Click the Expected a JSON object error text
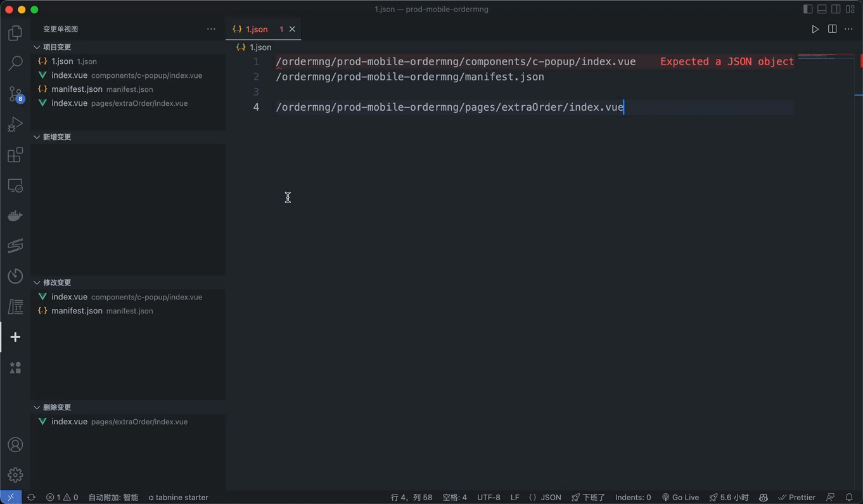This screenshot has height=504, width=863. tap(727, 61)
